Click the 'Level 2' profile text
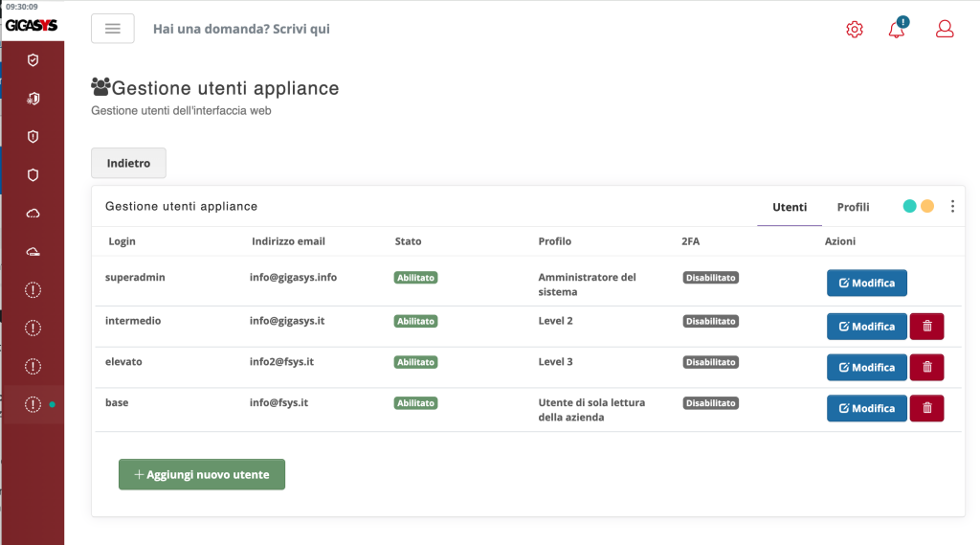 tap(556, 321)
